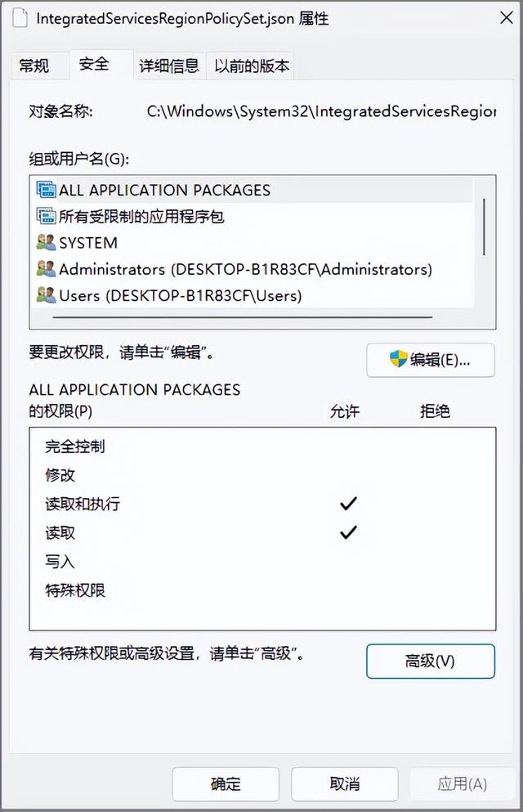This screenshot has height=812, width=523.
Task: Click the ALL APPLICATION PACKAGES group icon
Action: [x=46, y=190]
